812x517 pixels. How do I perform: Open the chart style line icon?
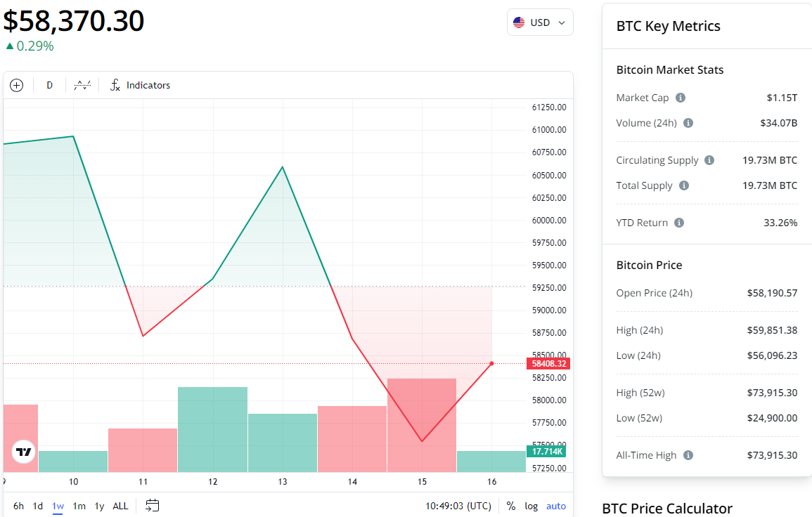[x=82, y=85]
